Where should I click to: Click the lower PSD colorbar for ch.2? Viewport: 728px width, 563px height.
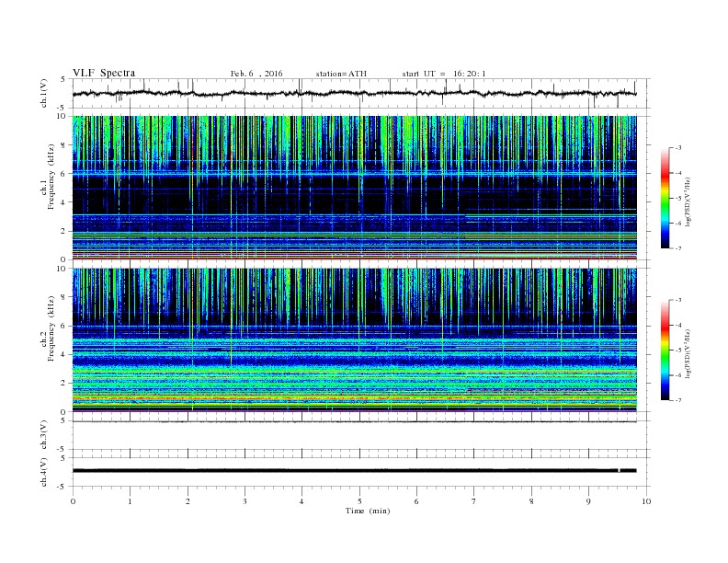(665, 350)
